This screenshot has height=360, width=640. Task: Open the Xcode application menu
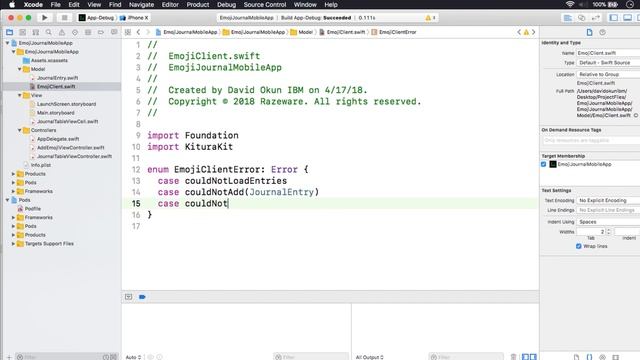33,4
